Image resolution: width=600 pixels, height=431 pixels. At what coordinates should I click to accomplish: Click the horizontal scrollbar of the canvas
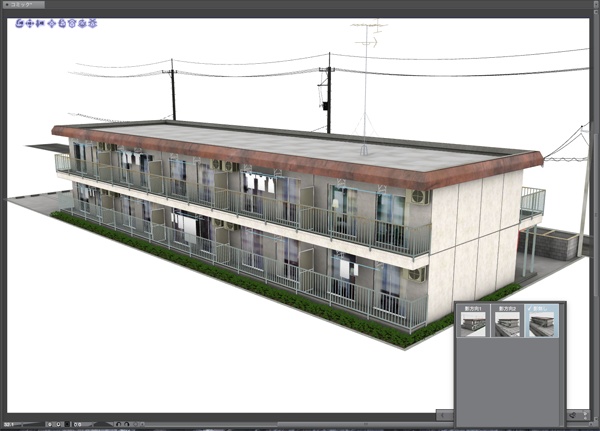click(365, 424)
